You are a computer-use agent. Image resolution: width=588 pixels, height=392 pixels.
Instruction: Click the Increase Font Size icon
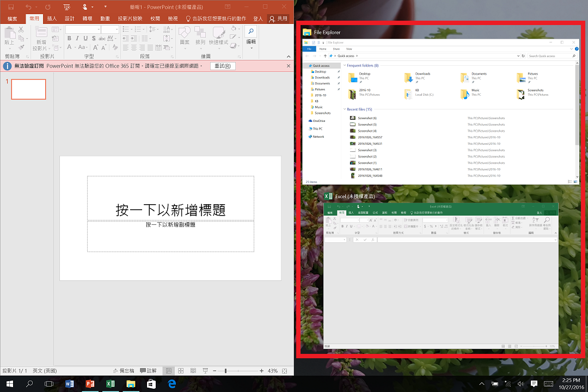96,47
